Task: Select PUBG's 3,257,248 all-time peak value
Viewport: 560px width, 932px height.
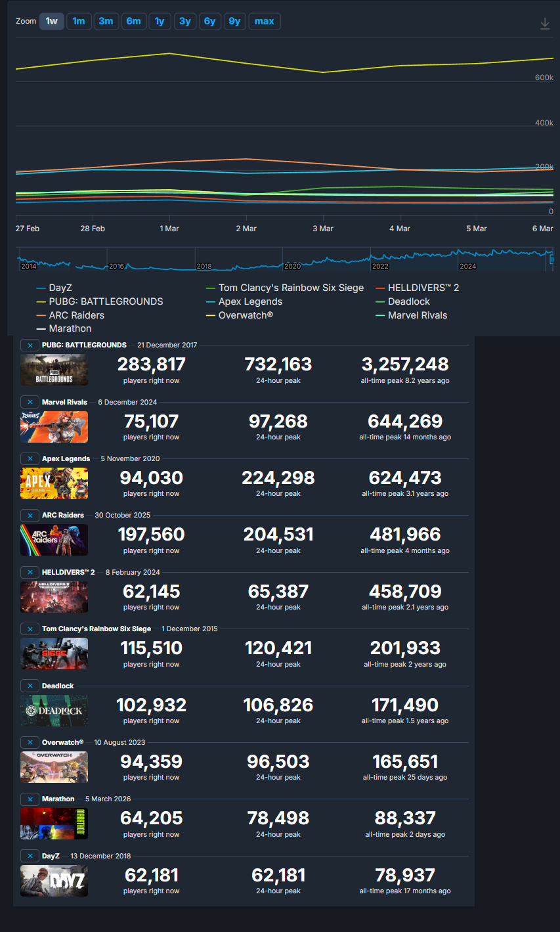Action: tap(405, 365)
